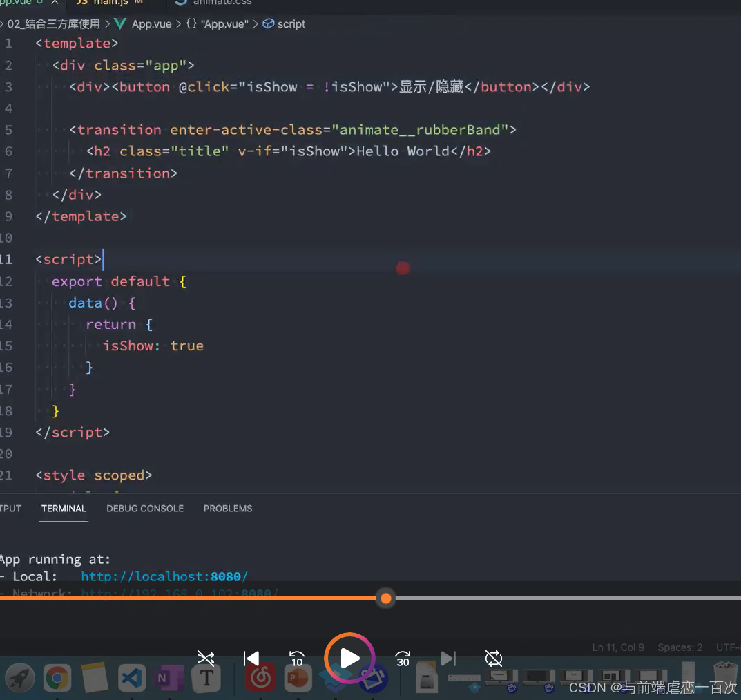Viewport: 741px width, 700px height.
Task: Click the script breadcrumb item
Action: 291,23
